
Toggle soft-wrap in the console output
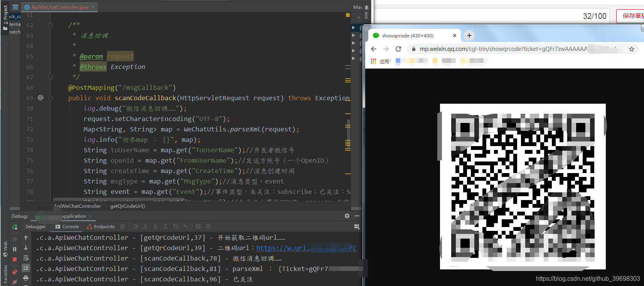[26, 258]
